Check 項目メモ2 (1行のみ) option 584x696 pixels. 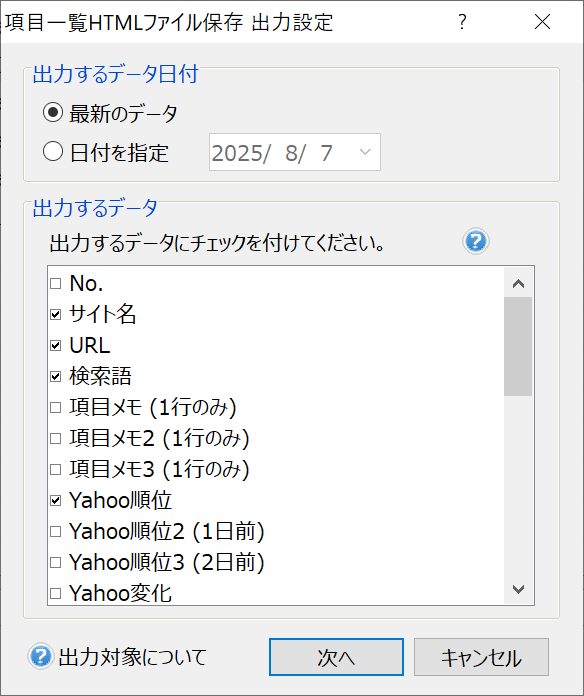[55, 439]
